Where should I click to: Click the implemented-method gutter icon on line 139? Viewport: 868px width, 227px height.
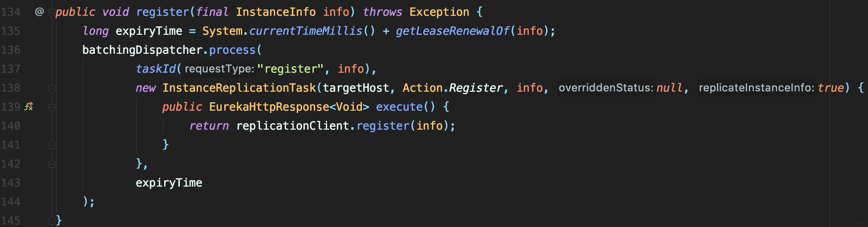(28, 106)
